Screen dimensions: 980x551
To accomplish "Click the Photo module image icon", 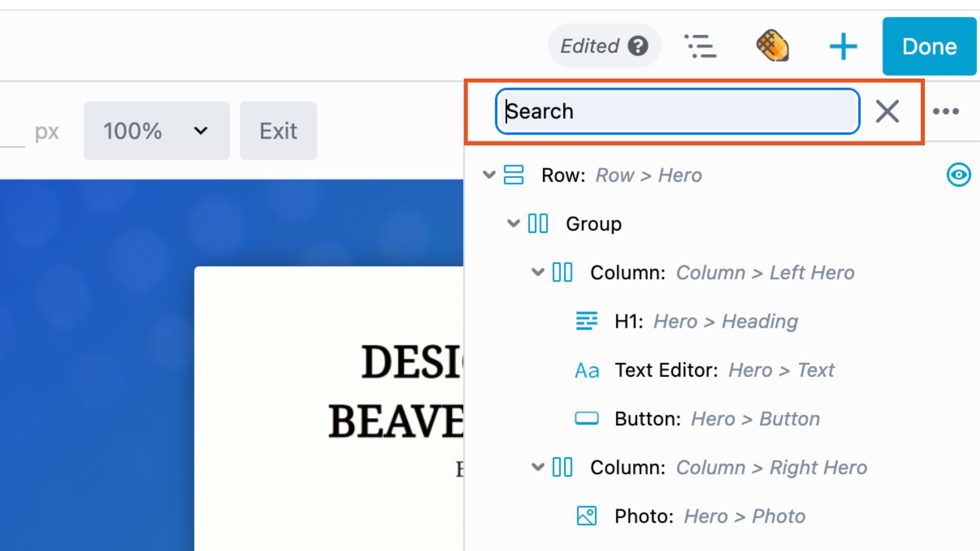I will pyautogui.click(x=586, y=516).
